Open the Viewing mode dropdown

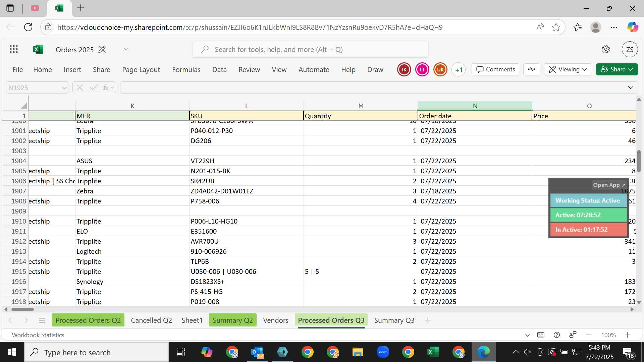click(x=568, y=69)
